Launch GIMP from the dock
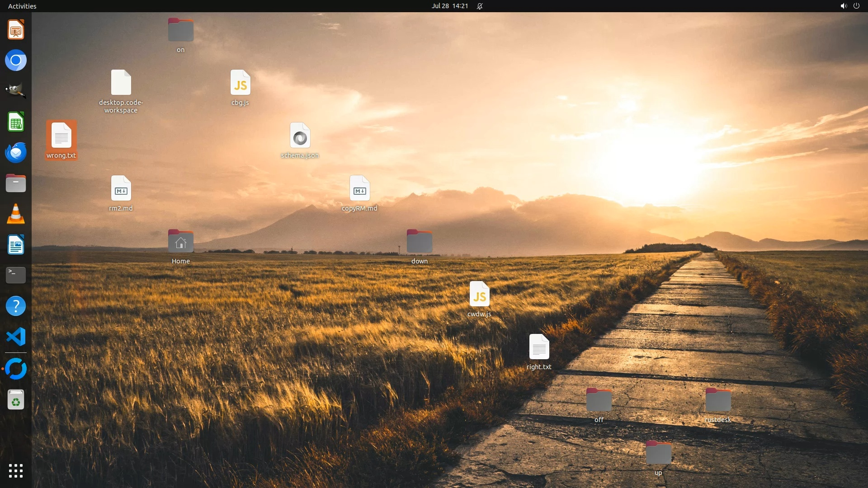This screenshot has width=868, height=488. coord(16,91)
